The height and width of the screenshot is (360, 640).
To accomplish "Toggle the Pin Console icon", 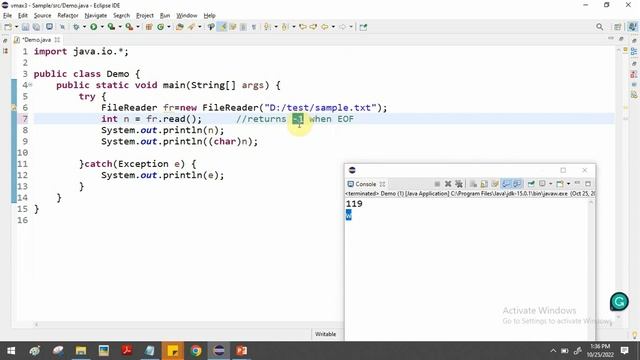I will point(531,184).
